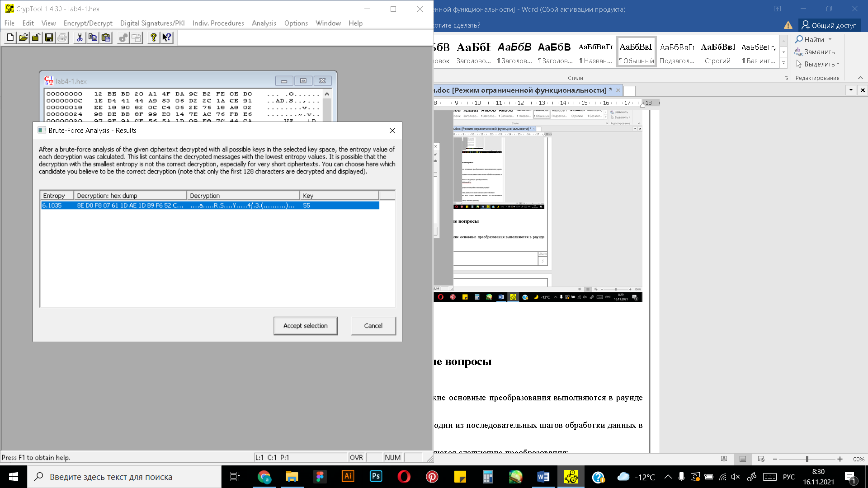Click Cancel in Brute-Force Analysis dialog
Image resolution: width=868 pixels, height=488 pixels.
pyautogui.click(x=373, y=326)
